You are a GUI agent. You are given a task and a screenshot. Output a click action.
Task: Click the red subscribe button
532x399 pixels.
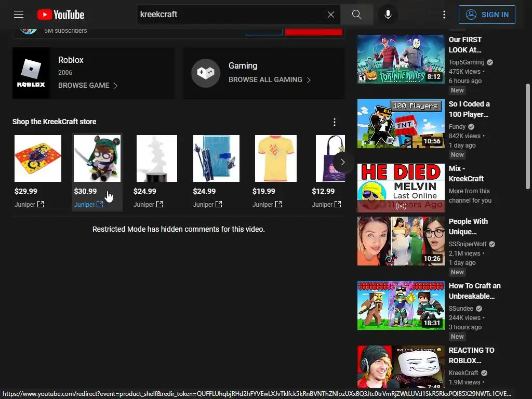point(313,32)
